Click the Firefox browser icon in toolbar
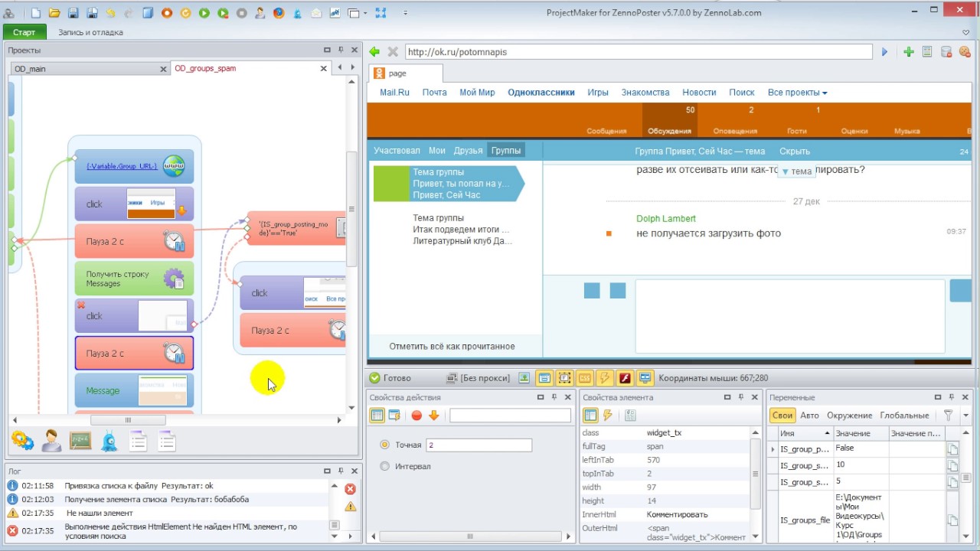 pyautogui.click(x=279, y=13)
